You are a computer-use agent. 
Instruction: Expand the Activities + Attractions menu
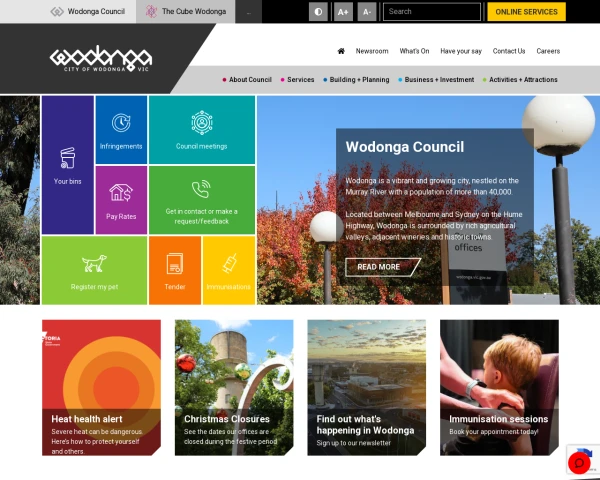click(520, 80)
